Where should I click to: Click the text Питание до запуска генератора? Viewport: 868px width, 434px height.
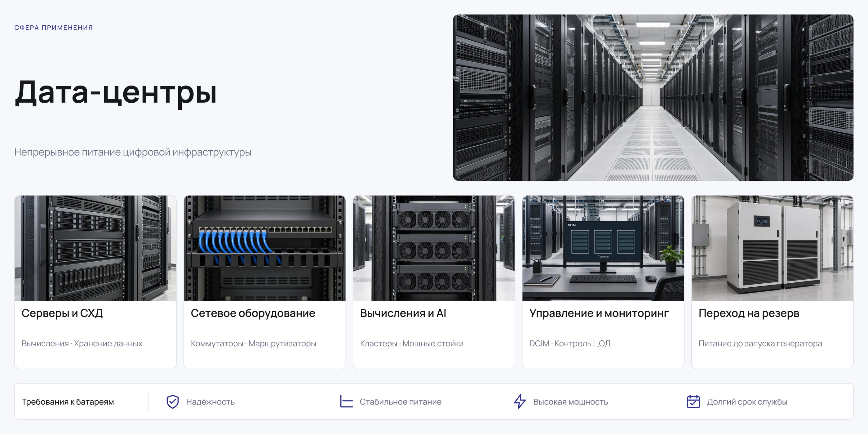[x=760, y=343]
